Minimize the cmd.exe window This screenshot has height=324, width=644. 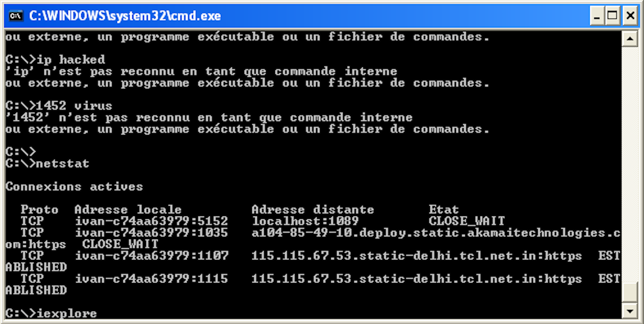(597, 16)
